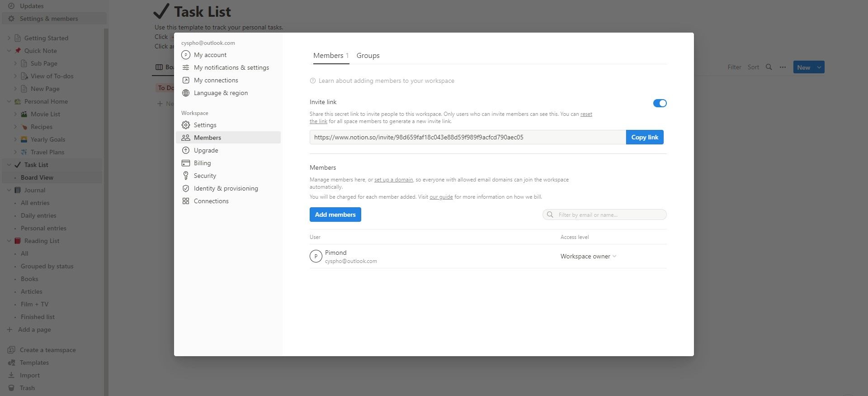Click the Import download icon

point(11,375)
